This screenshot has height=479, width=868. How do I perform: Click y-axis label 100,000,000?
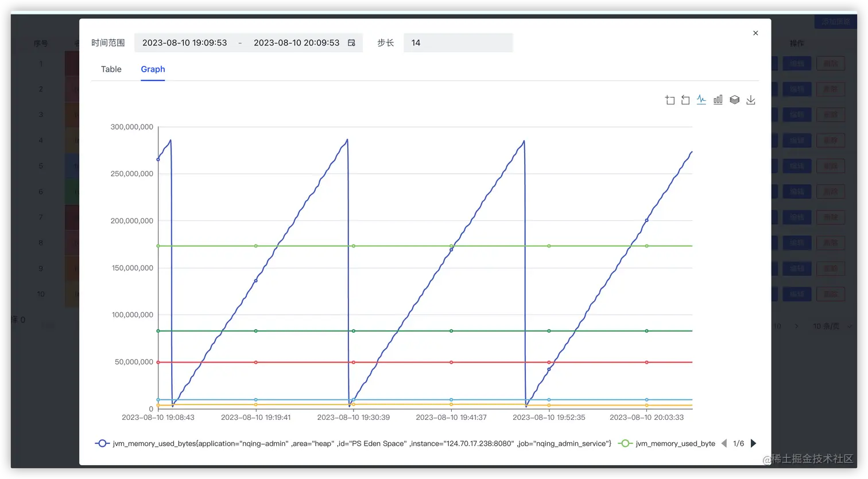[x=132, y=315]
